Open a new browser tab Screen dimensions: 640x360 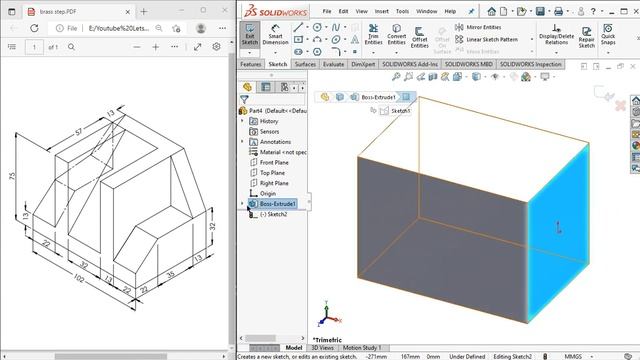144,11
